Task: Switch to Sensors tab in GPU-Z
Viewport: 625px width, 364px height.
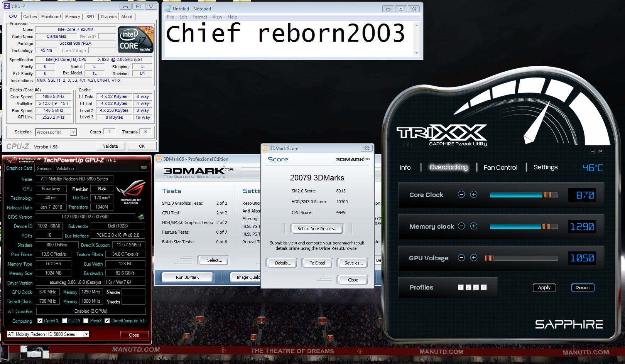Action: pyautogui.click(x=44, y=169)
